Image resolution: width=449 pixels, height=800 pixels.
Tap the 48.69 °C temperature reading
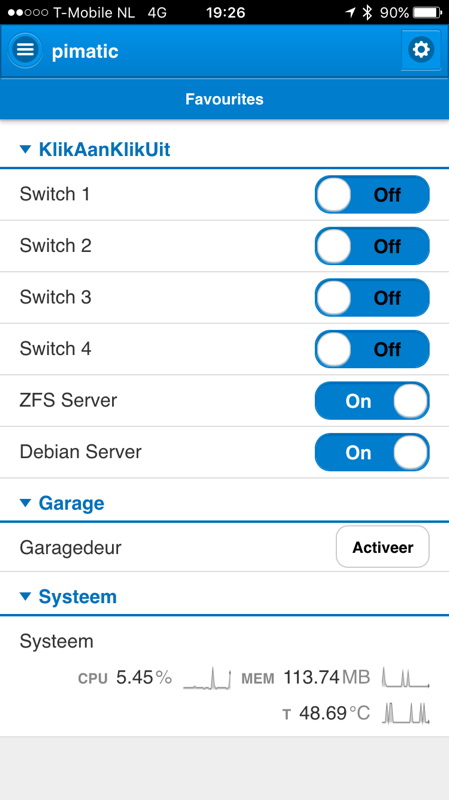[x=334, y=713]
